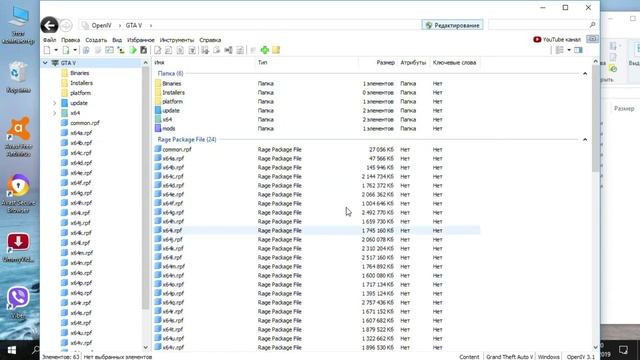The height and width of the screenshot is (360, 640).
Task: Collapse the GTA V tree root
Action: 45,63
